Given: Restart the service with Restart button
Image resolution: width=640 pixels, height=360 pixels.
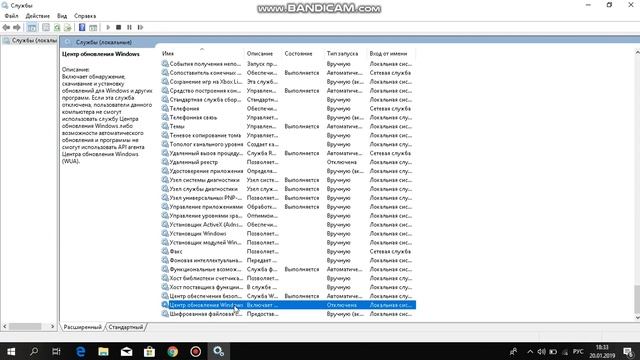Looking at the screenshot, I should [140, 27].
